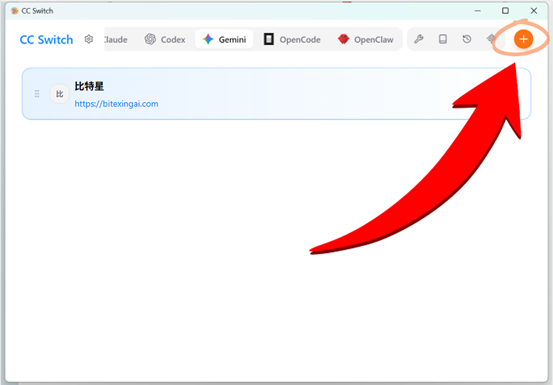This screenshot has height=385, width=553.
Task: Switch to the Gemini tab
Action: point(224,39)
